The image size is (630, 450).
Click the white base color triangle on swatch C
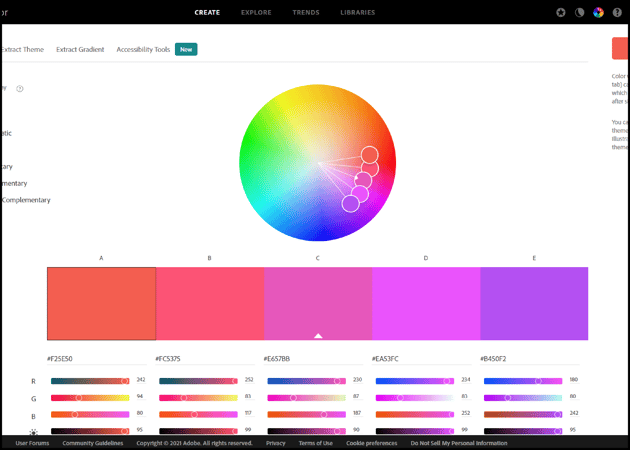tap(318, 335)
